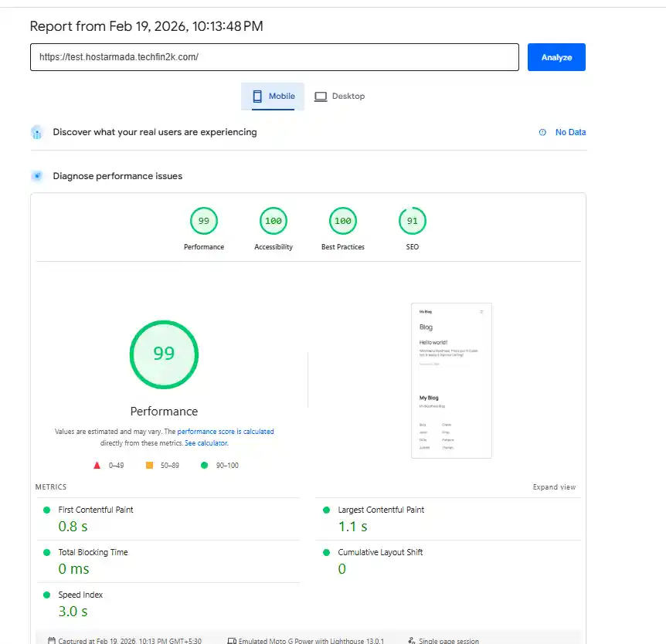Click the mobile phone icon
Viewport: 666px width, 644px height.
coord(257,97)
